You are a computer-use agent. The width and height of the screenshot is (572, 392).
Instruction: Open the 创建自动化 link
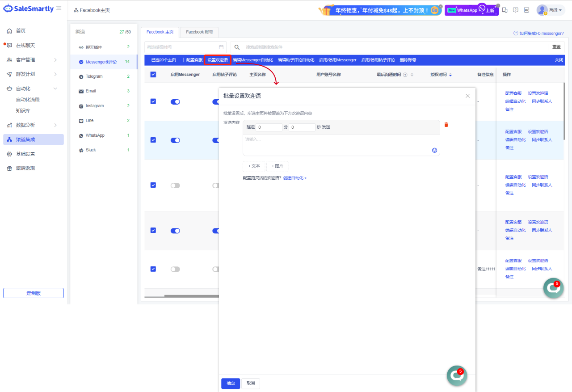tap(294, 178)
